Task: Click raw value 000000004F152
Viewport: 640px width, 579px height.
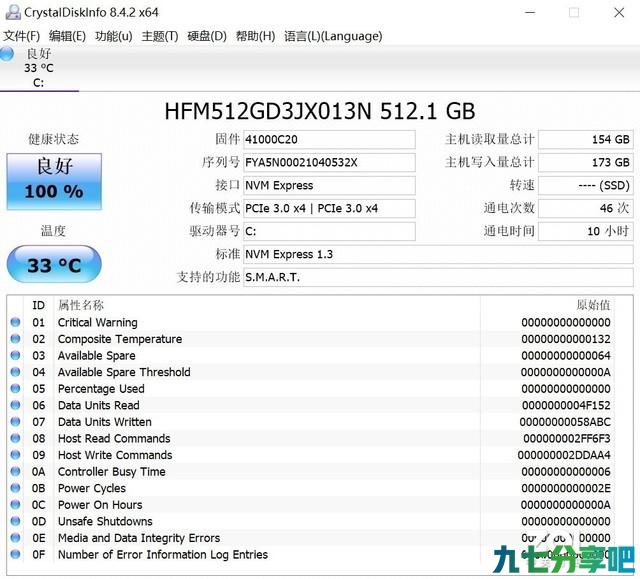Action: point(566,406)
